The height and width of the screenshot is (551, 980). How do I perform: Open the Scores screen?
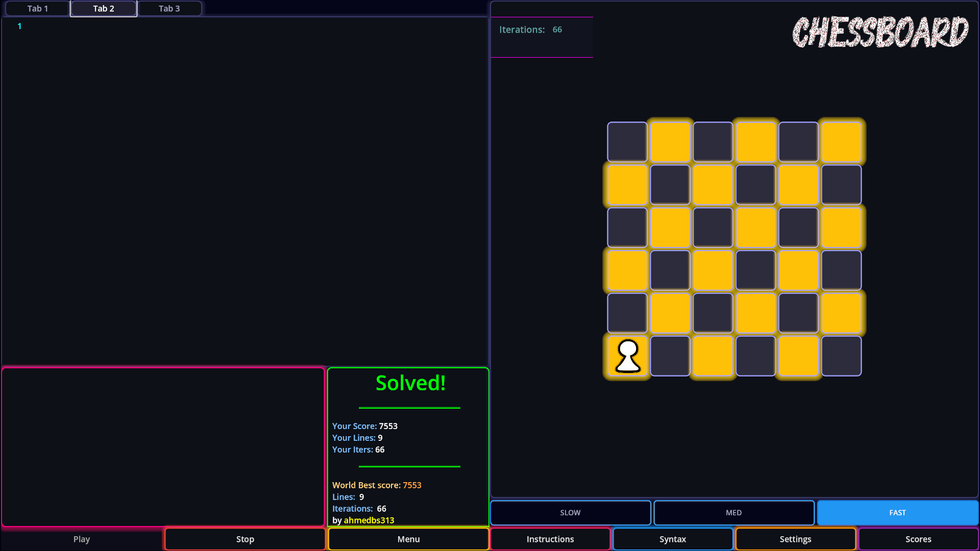coord(918,539)
